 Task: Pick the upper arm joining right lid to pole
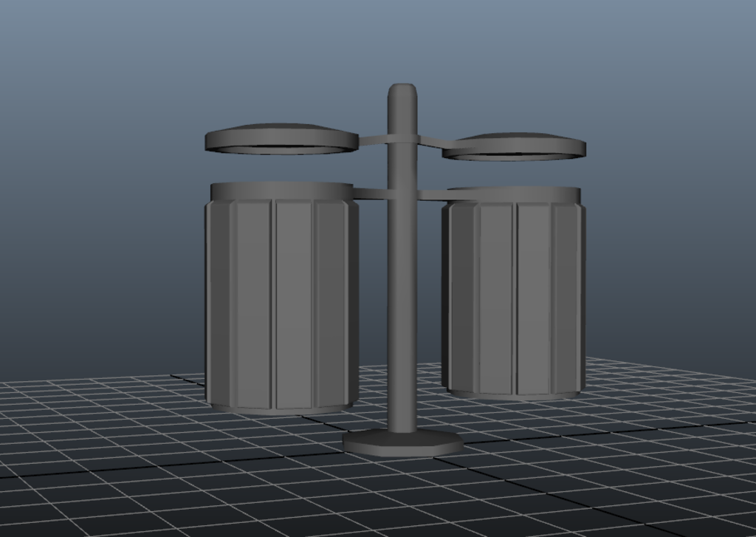430,140
